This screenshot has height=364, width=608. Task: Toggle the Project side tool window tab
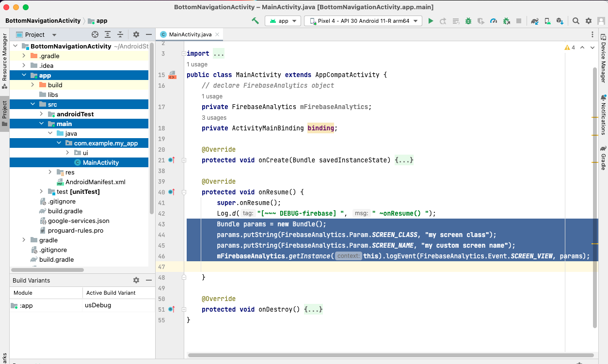click(x=4, y=114)
